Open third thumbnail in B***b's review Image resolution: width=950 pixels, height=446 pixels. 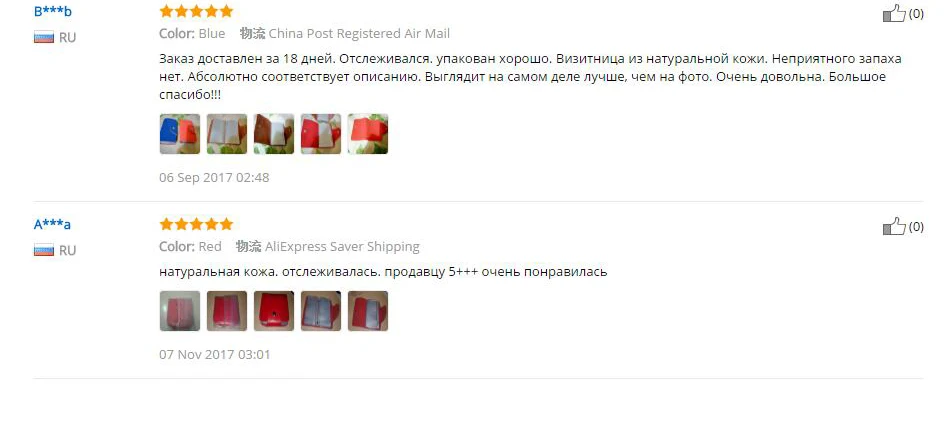pos(274,134)
